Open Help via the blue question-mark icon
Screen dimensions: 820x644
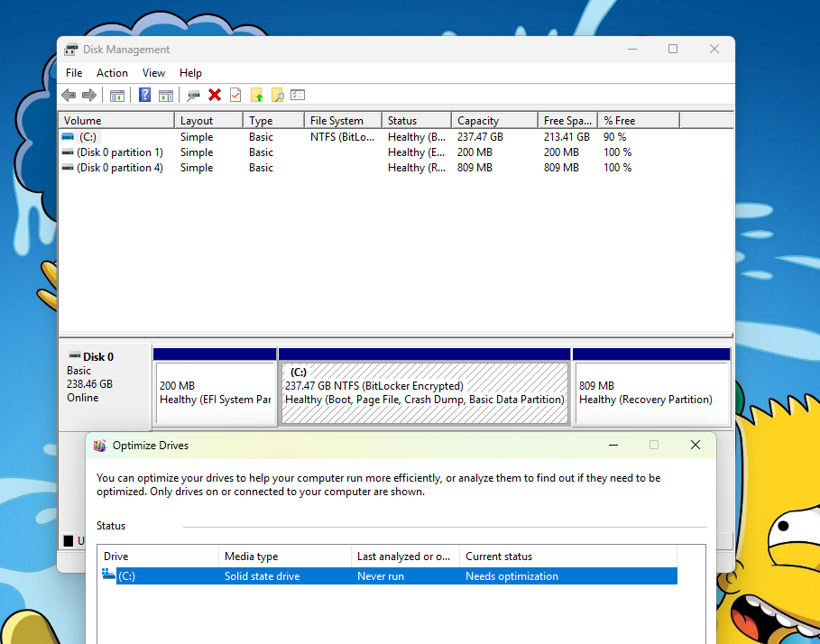145,95
